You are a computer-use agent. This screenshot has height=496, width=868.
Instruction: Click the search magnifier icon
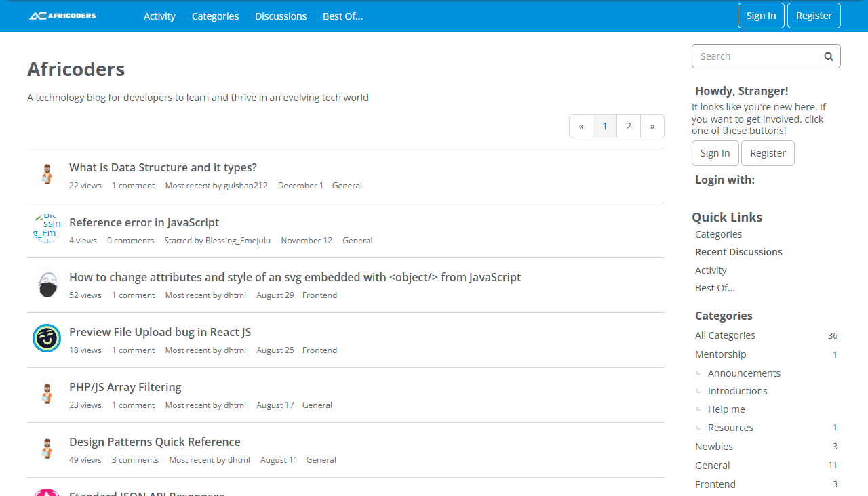[x=829, y=56]
